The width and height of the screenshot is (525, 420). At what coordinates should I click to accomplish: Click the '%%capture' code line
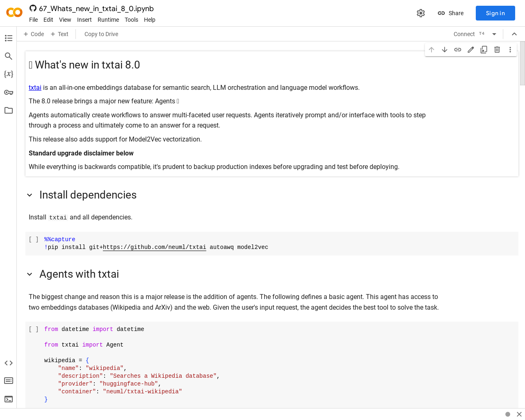tap(60, 240)
